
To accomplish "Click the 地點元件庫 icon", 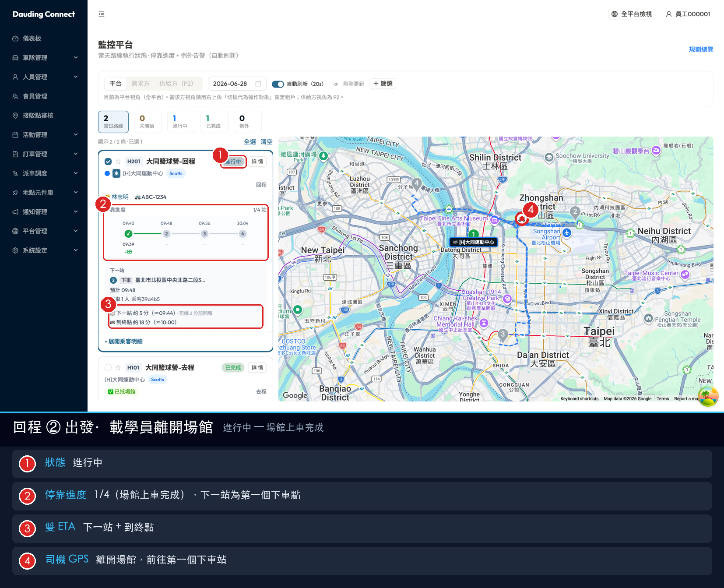I will point(15,193).
